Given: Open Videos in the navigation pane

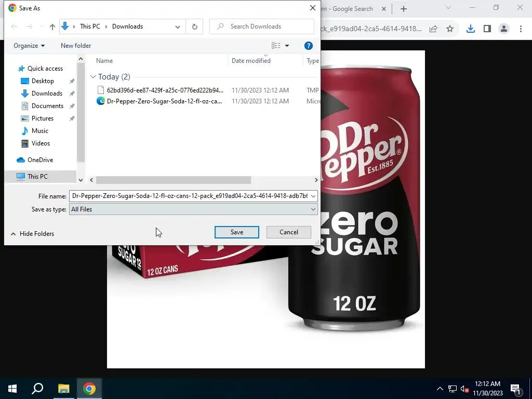Looking at the screenshot, I should [x=41, y=143].
